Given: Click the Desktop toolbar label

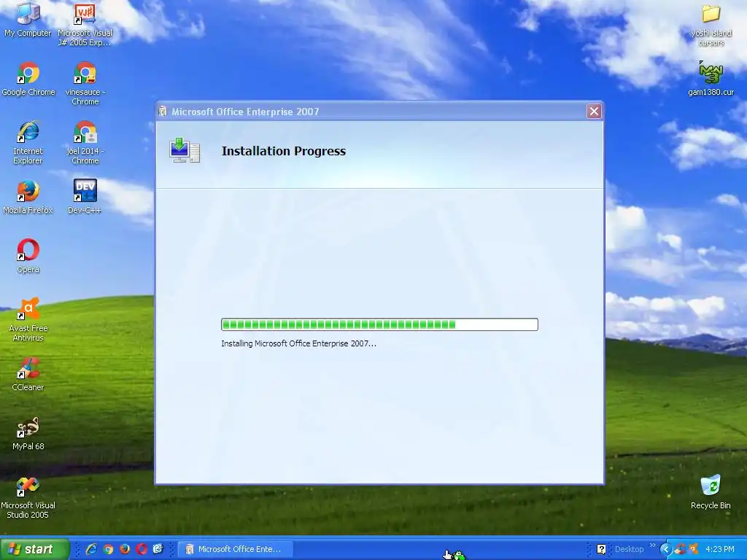Looking at the screenshot, I should [x=629, y=549].
